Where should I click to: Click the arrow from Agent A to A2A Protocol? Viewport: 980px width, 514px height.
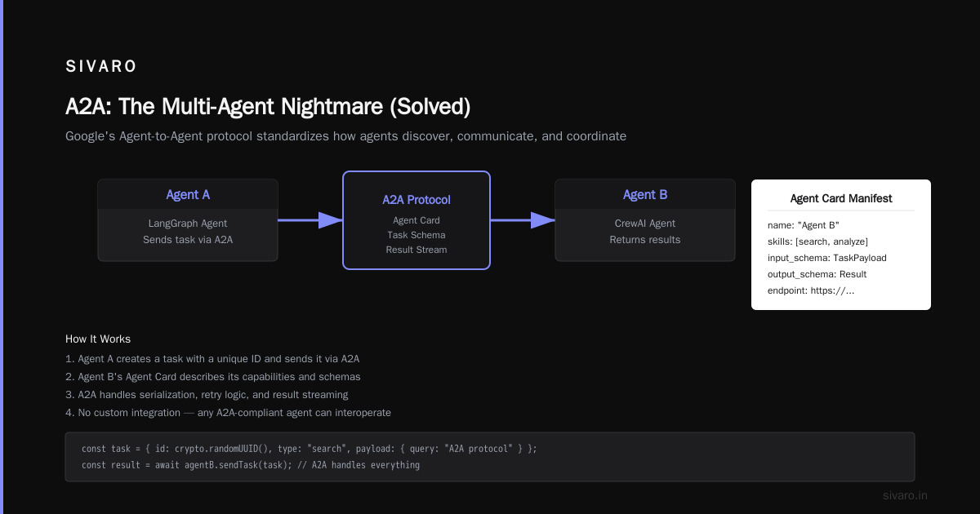310,219
